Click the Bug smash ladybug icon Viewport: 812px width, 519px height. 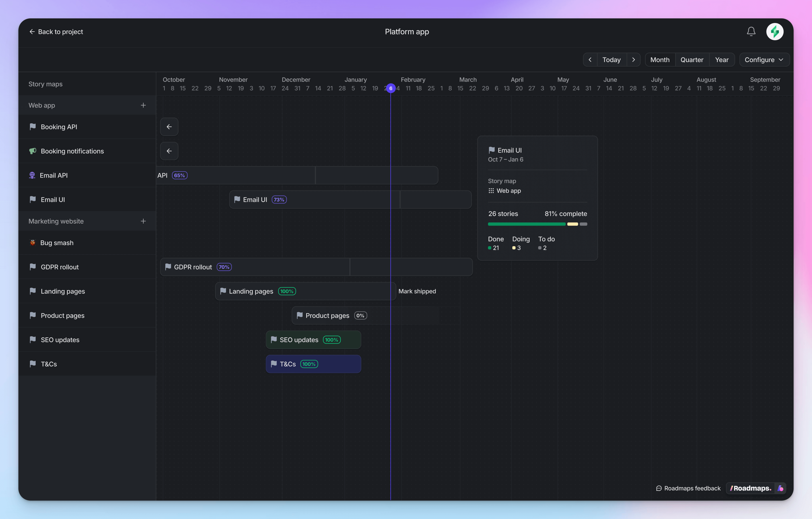[x=32, y=243]
